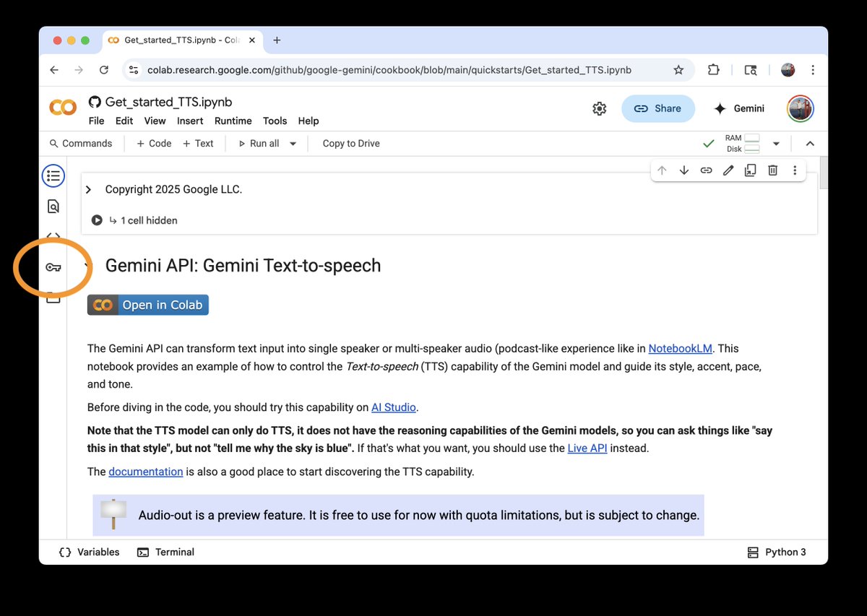Click the address bar URL
867x616 pixels.
(389, 70)
